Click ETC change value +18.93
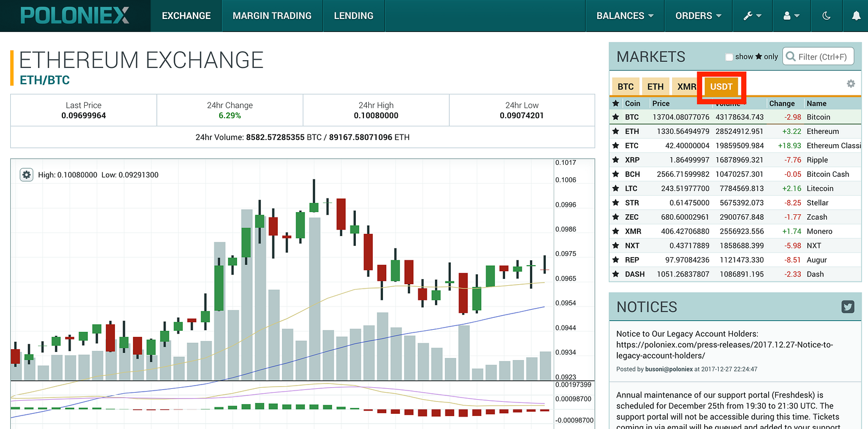 point(789,145)
